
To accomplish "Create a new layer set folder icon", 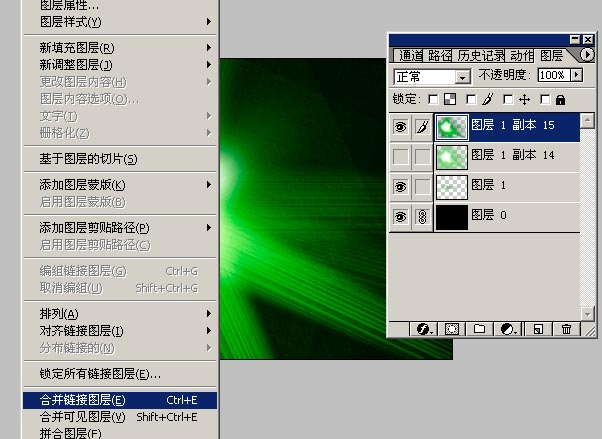I will click(479, 330).
